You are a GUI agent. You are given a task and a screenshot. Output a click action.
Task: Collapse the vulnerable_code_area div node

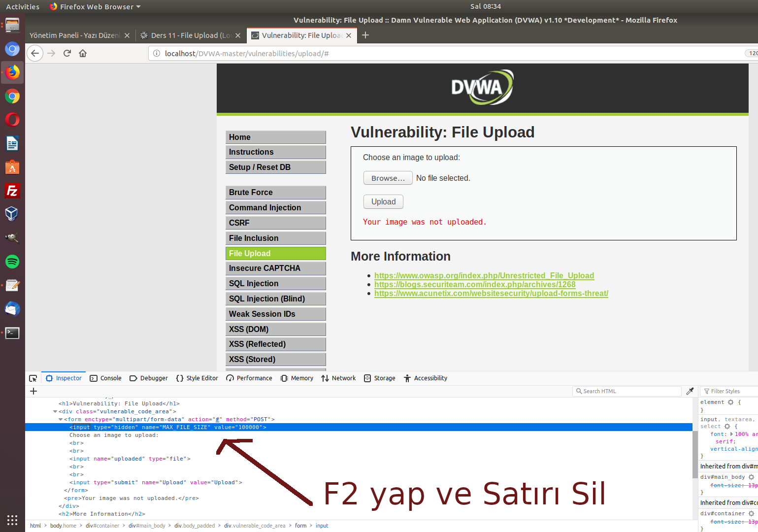(x=55, y=412)
